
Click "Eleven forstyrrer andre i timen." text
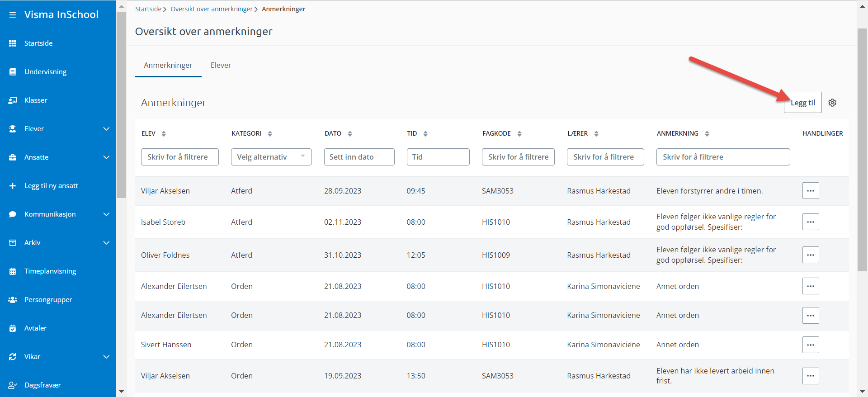(710, 191)
